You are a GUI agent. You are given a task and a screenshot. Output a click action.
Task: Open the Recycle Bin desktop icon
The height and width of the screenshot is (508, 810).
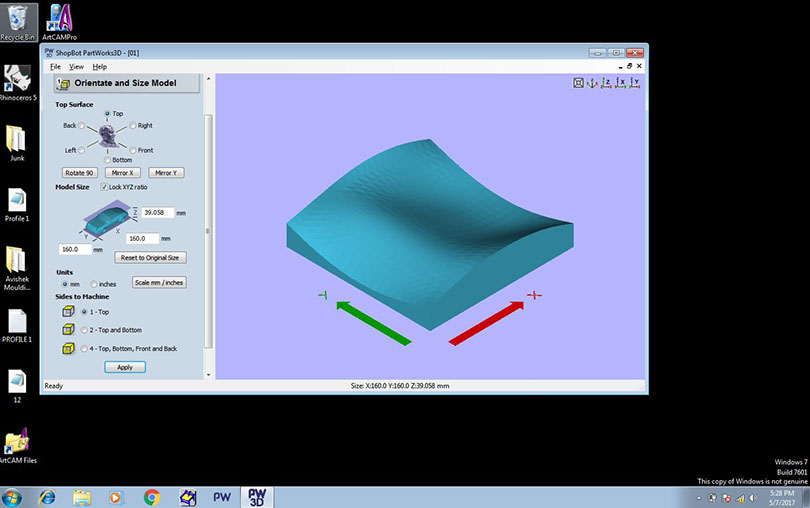click(x=18, y=22)
